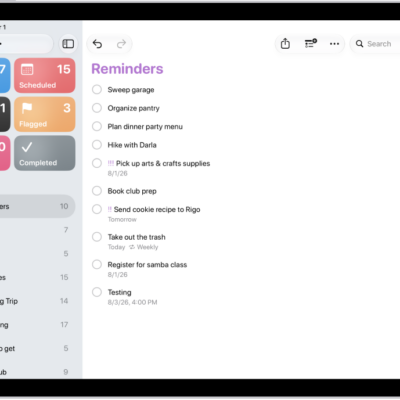This screenshot has width=400, height=400.
Task: Click the Hike with Darla text
Action: pyautogui.click(x=132, y=145)
